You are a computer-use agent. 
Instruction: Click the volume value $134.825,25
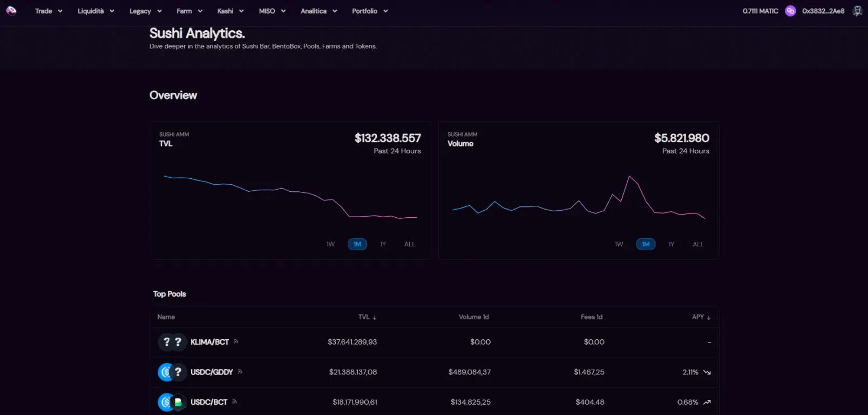pos(471,402)
